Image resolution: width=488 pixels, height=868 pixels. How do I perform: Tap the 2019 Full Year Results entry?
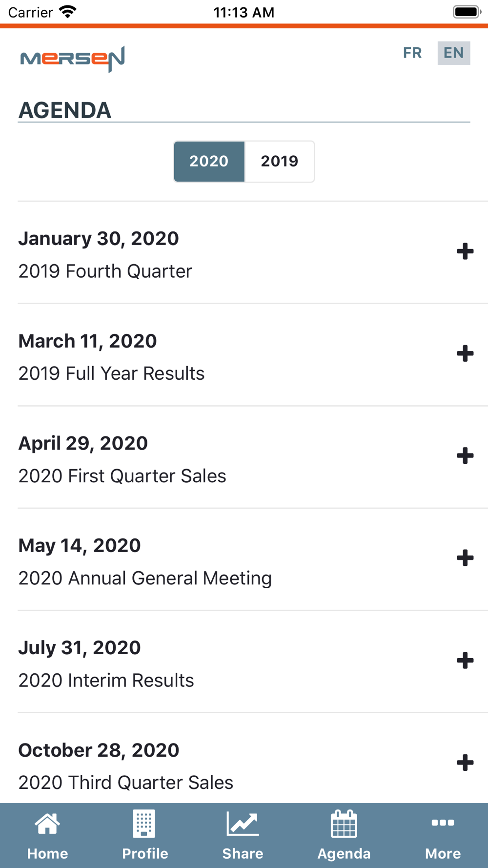pyautogui.click(x=111, y=373)
